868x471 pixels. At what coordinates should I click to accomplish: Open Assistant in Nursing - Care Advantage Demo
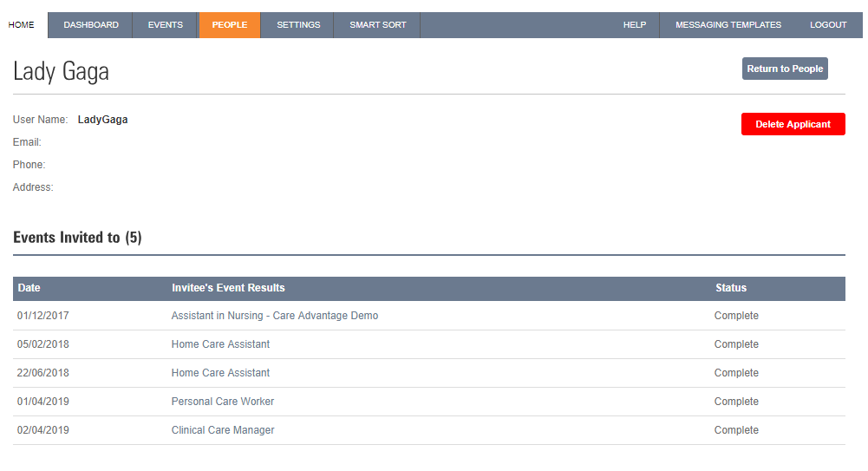click(x=275, y=316)
